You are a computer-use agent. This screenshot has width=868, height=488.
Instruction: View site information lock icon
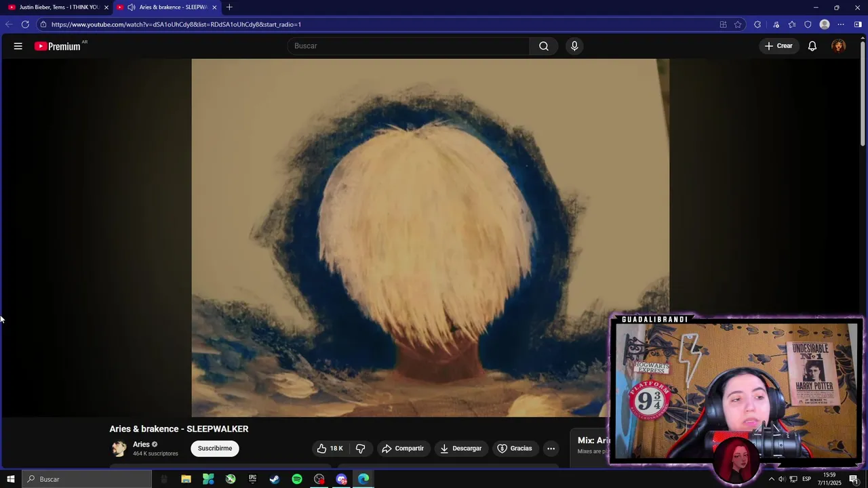tap(43, 24)
